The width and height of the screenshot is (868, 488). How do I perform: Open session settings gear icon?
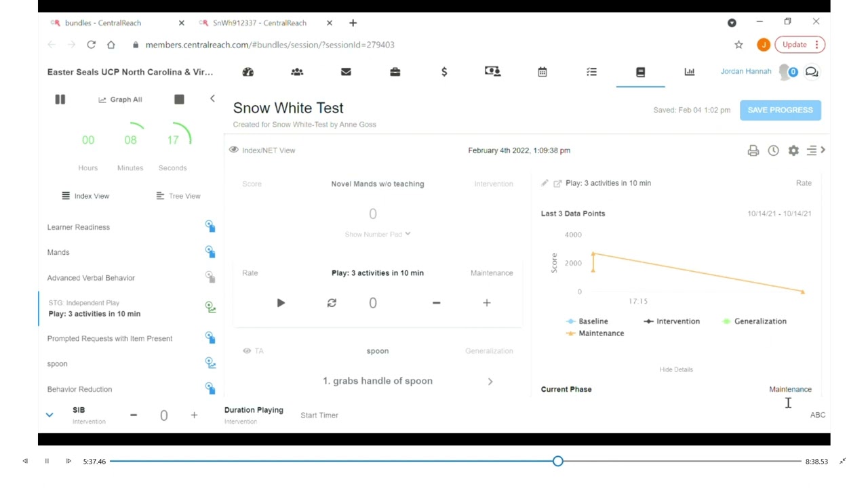[793, 150]
